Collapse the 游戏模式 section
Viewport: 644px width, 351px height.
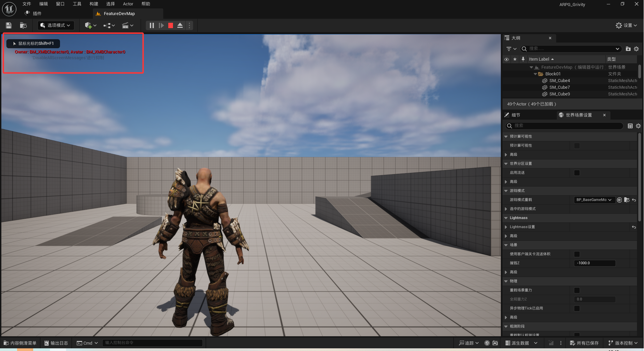tap(506, 191)
